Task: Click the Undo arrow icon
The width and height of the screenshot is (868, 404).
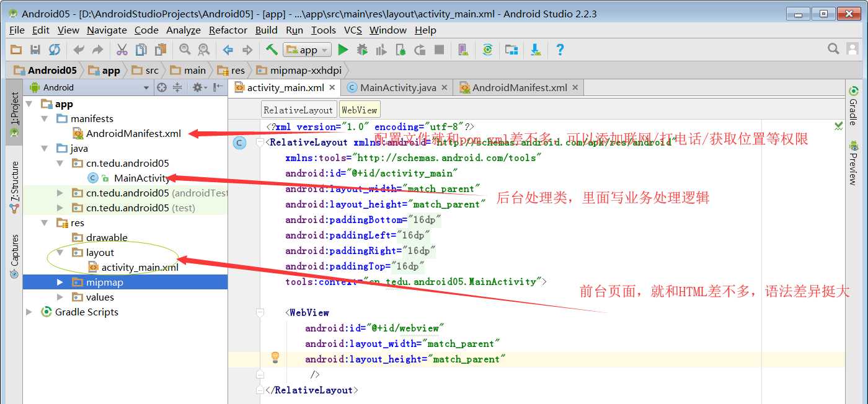Action: 79,50
